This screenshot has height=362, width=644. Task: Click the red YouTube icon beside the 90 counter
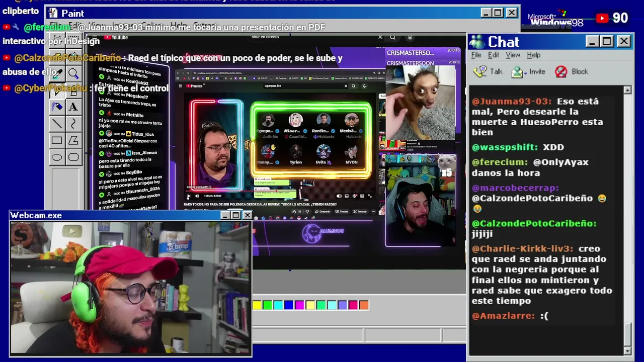[602, 18]
